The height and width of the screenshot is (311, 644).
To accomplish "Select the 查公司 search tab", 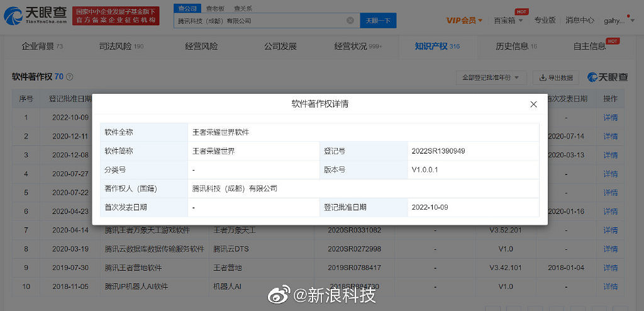I will point(187,8).
